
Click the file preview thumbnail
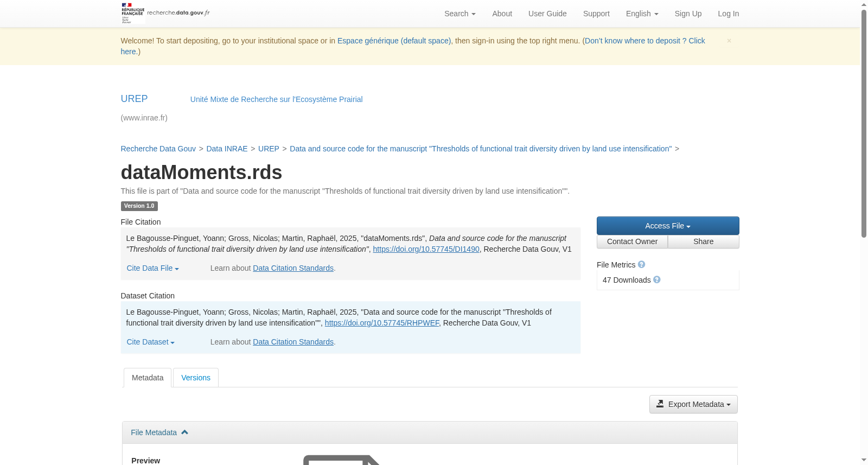coord(342,460)
